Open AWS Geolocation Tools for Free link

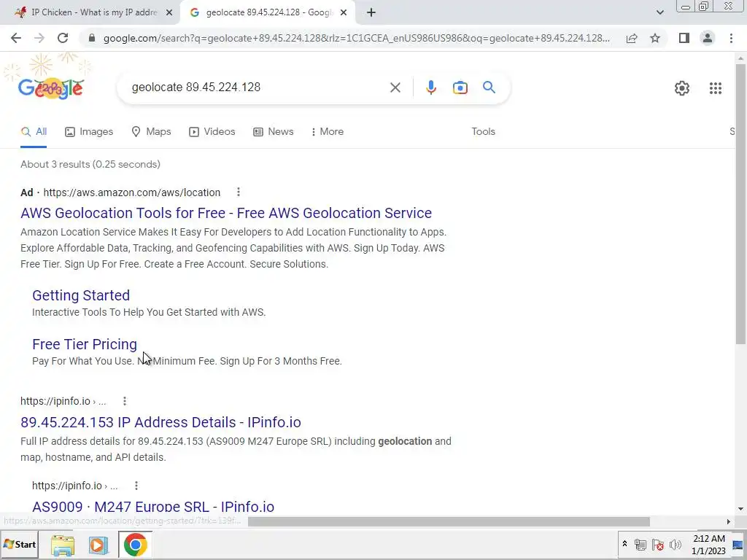click(x=226, y=213)
